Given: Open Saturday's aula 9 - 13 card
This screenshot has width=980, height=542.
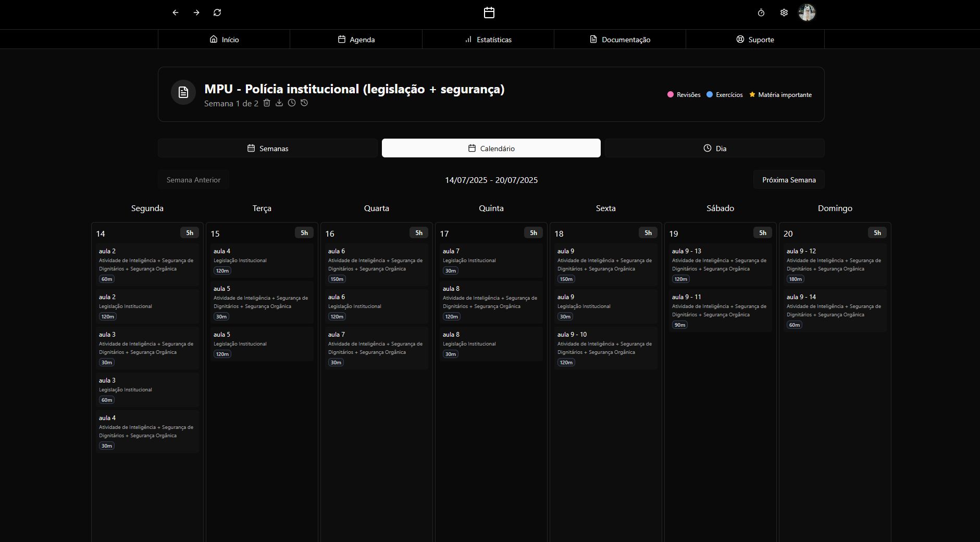Looking at the screenshot, I should point(721,265).
